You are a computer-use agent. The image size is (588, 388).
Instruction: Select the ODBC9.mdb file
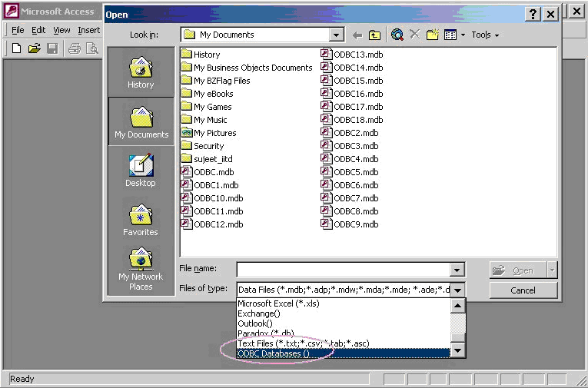tap(350, 224)
